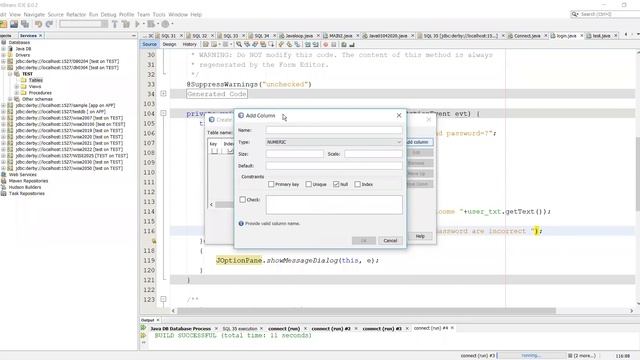Viewport: 640px width, 360px height.
Task: Click the Run Project play icon
Action: tap(138, 24)
